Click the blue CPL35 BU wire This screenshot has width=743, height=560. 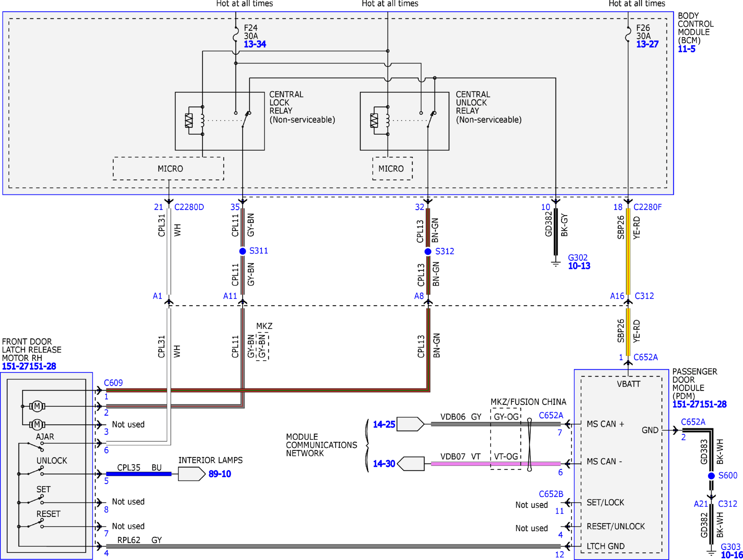(x=139, y=474)
